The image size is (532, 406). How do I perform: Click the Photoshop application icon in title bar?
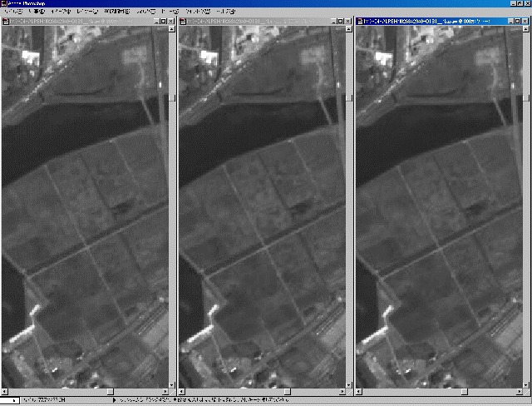[3, 3]
